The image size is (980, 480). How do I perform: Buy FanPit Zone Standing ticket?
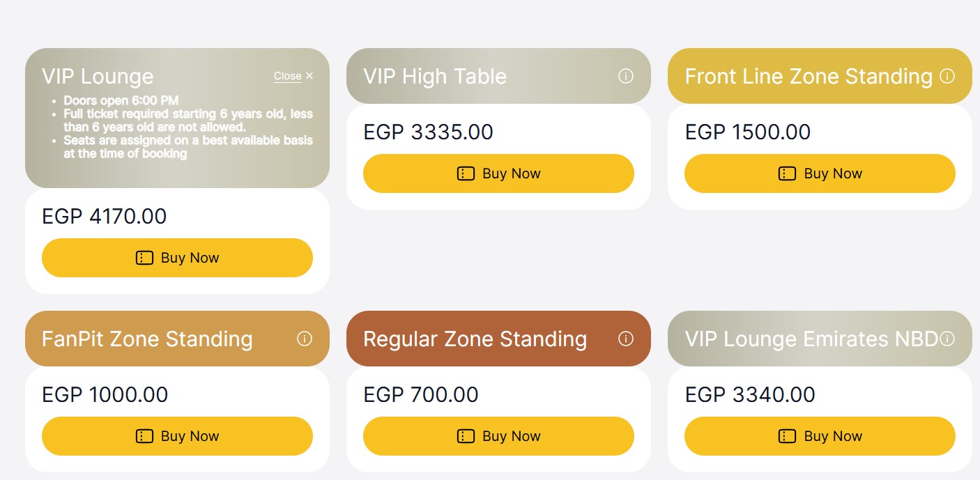click(177, 436)
